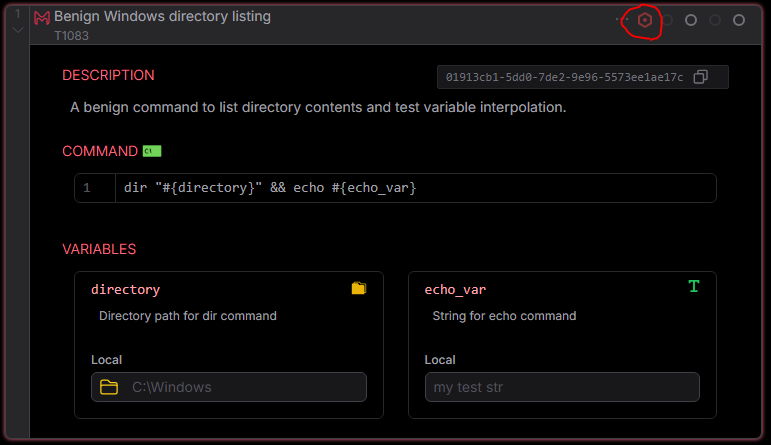Click the green command-line icon beside COMMAND
The image size is (771, 445).
pyautogui.click(x=151, y=151)
